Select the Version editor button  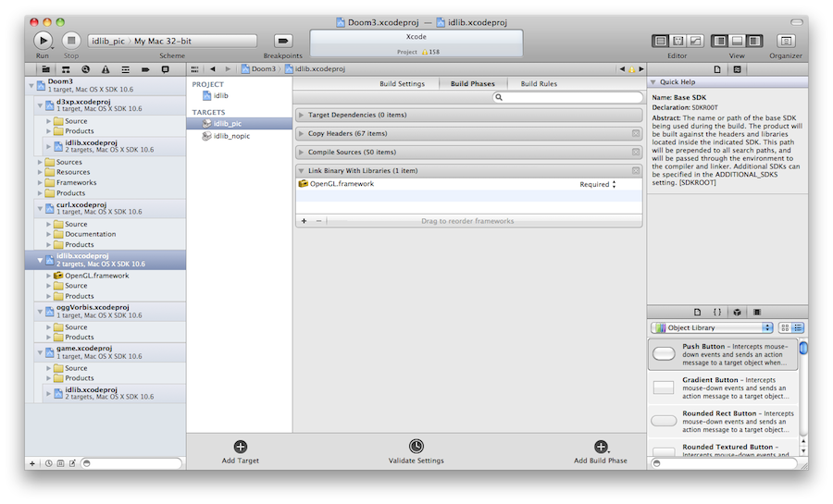coord(695,41)
